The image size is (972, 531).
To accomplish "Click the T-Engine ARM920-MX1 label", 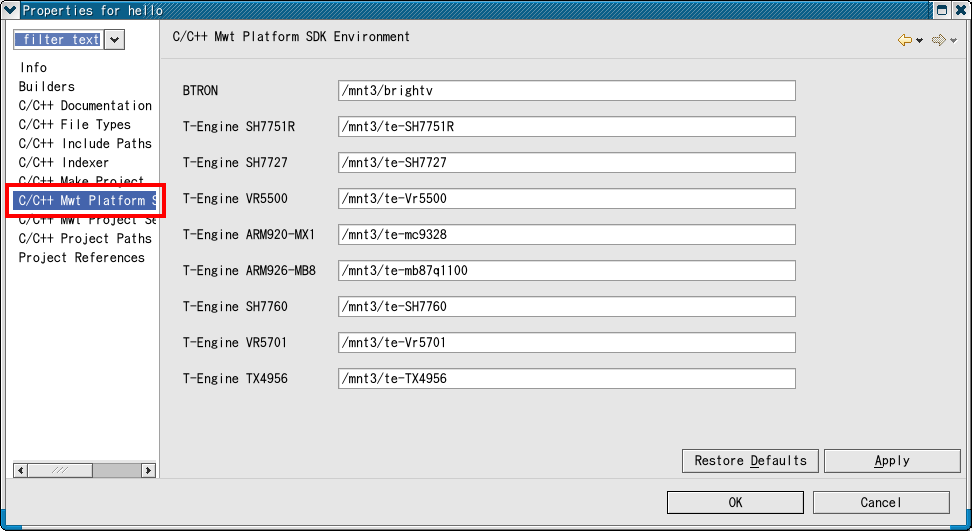I will tap(249, 234).
